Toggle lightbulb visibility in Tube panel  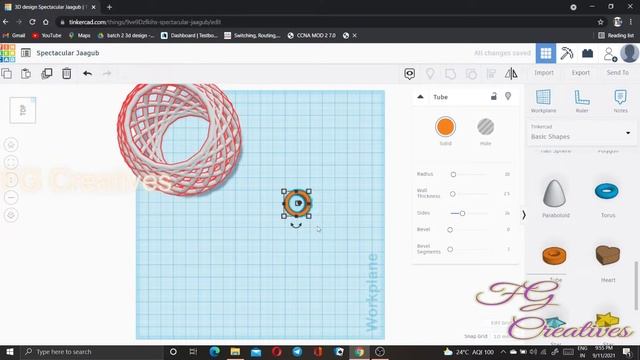pyautogui.click(x=508, y=96)
